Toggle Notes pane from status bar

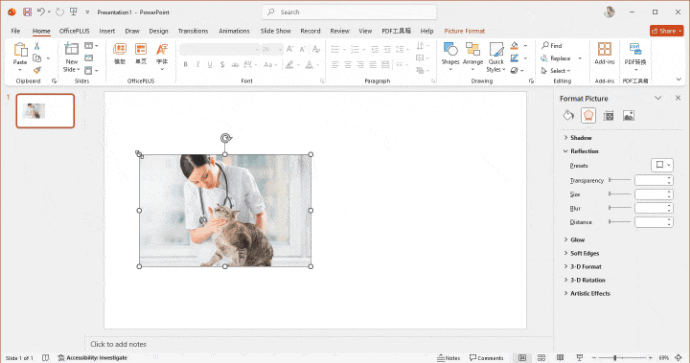(448, 358)
